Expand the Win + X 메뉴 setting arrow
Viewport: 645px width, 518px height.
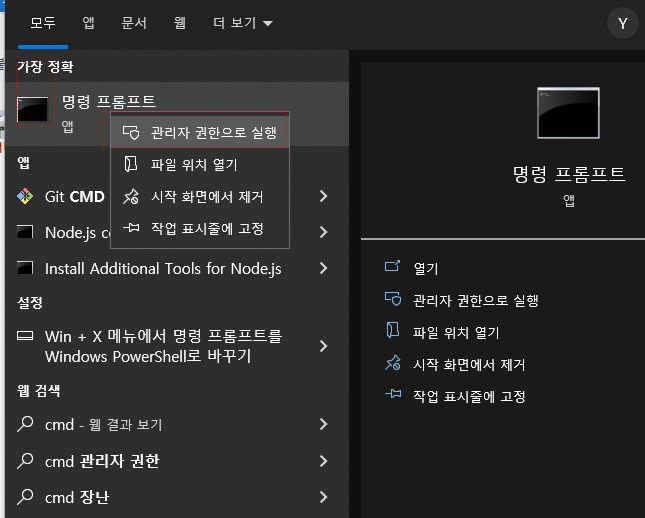(324, 346)
